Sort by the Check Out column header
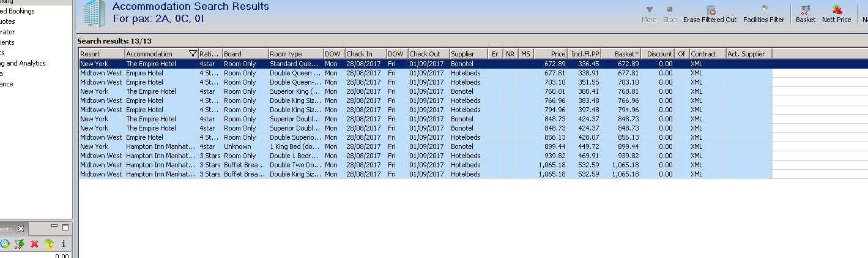868x258 pixels. 428,54
